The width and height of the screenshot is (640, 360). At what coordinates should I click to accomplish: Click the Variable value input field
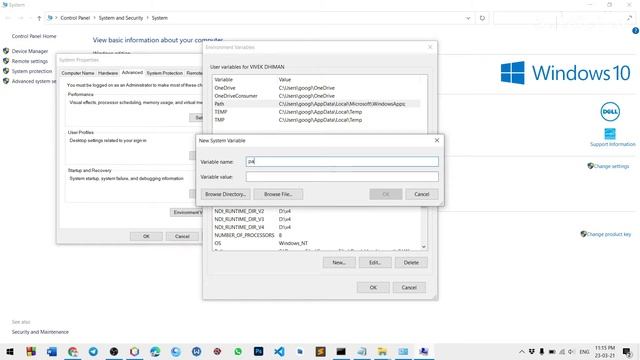pos(342,177)
